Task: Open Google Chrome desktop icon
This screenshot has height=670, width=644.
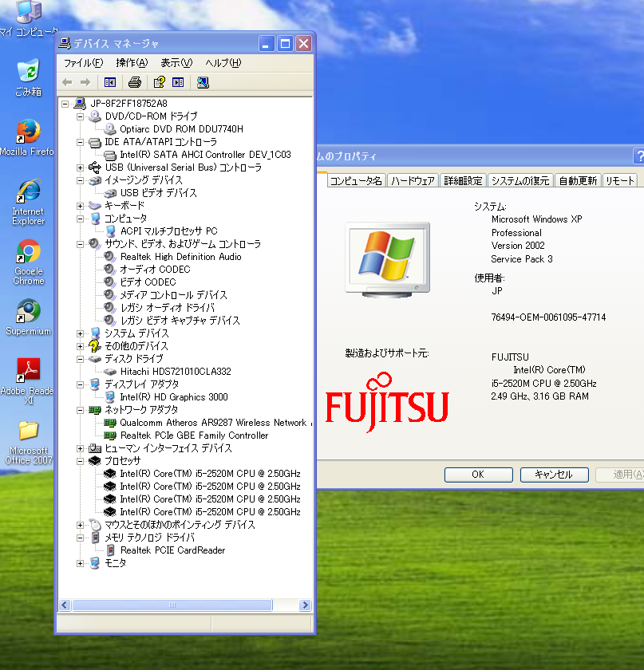Action: pyautogui.click(x=28, y=262)
